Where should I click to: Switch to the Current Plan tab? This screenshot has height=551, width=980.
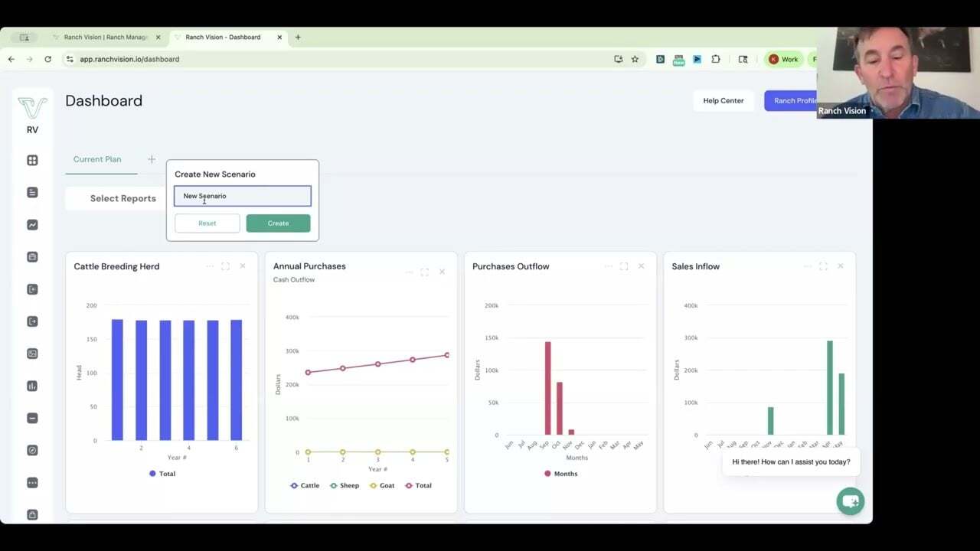(x=97, y=159)
